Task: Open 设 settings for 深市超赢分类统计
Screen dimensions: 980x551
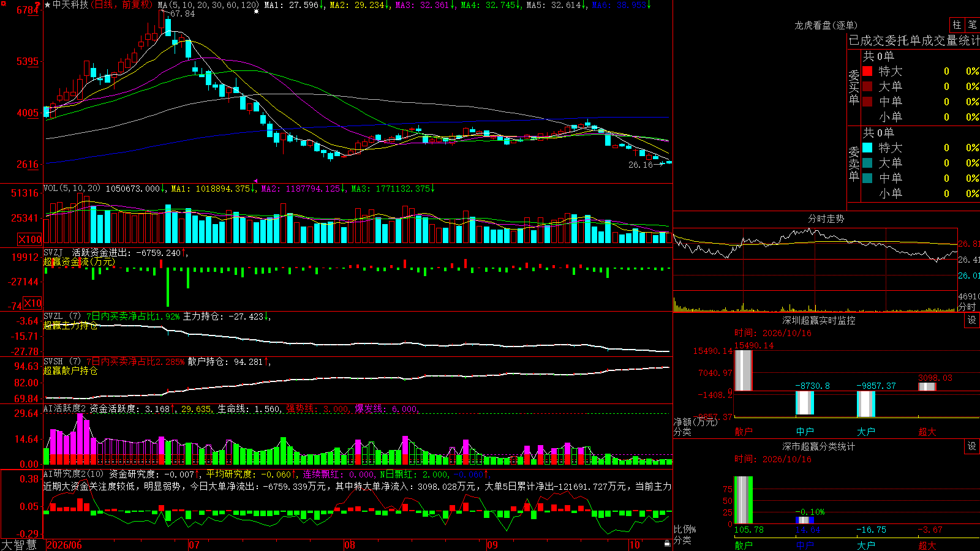Action: point(972,446)
